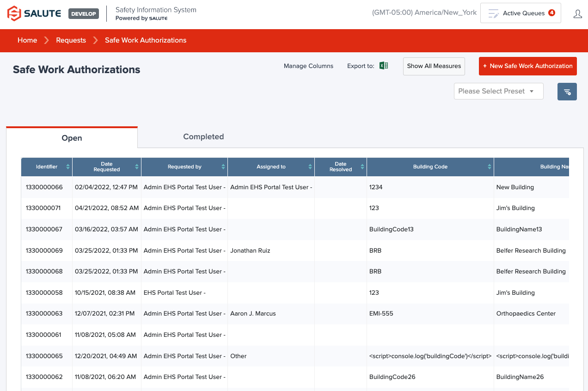This screenshot has height=391, width=588.
Task: Click the Show All Measures button
Action: point(434,66)
